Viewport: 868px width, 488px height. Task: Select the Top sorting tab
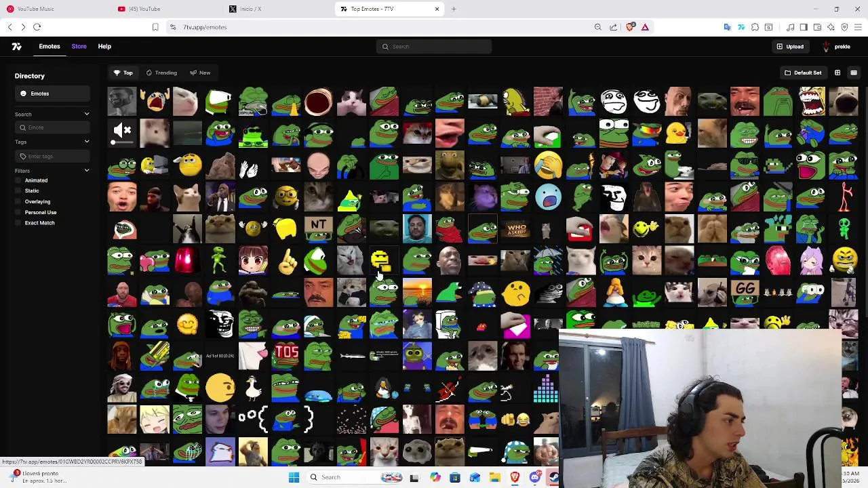[123, 73]
